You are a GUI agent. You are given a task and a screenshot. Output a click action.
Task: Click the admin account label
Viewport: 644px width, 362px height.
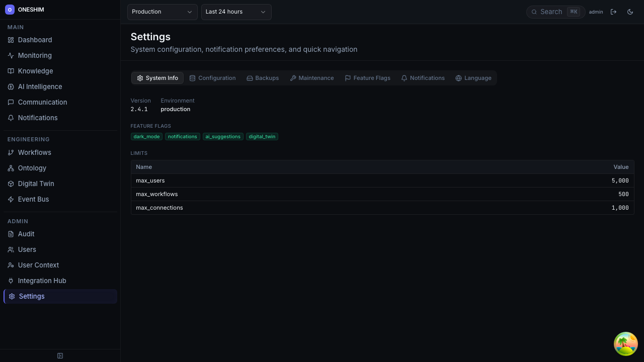coord(596,12)
